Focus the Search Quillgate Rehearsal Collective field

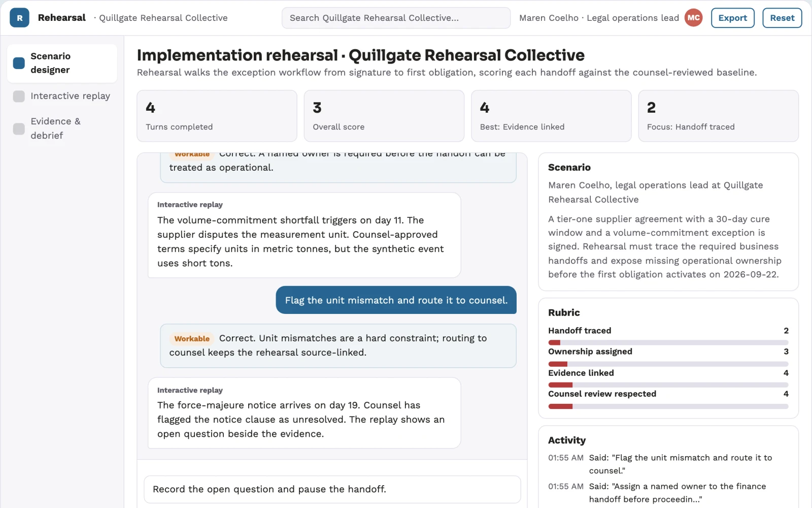click(396, 18)
